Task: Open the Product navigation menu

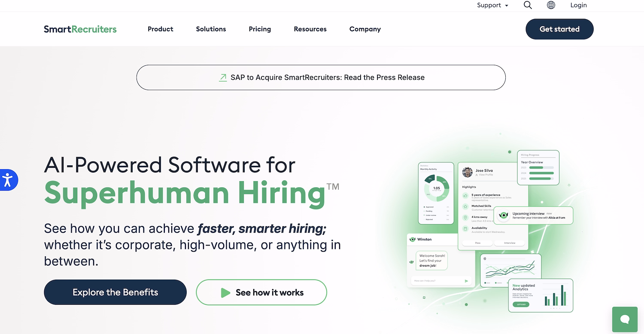Action: [x=160, y=29]
